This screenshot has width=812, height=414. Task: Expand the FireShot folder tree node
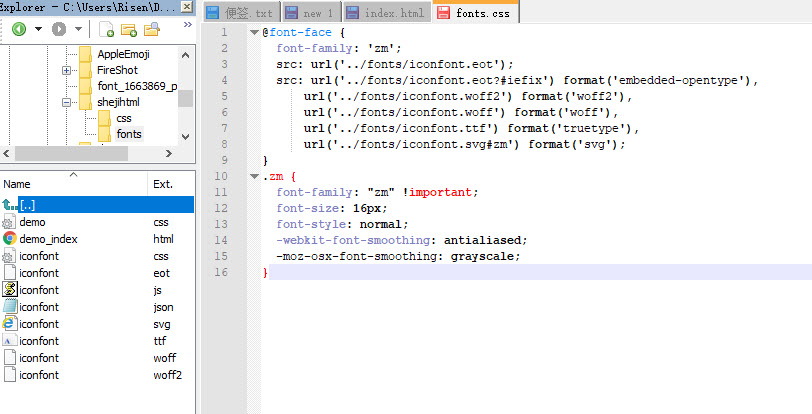[66, 70]
